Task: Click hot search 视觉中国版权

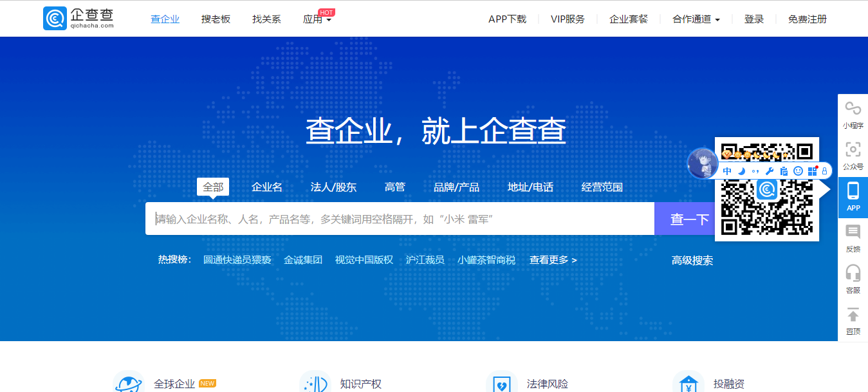Action: (364, 260)
